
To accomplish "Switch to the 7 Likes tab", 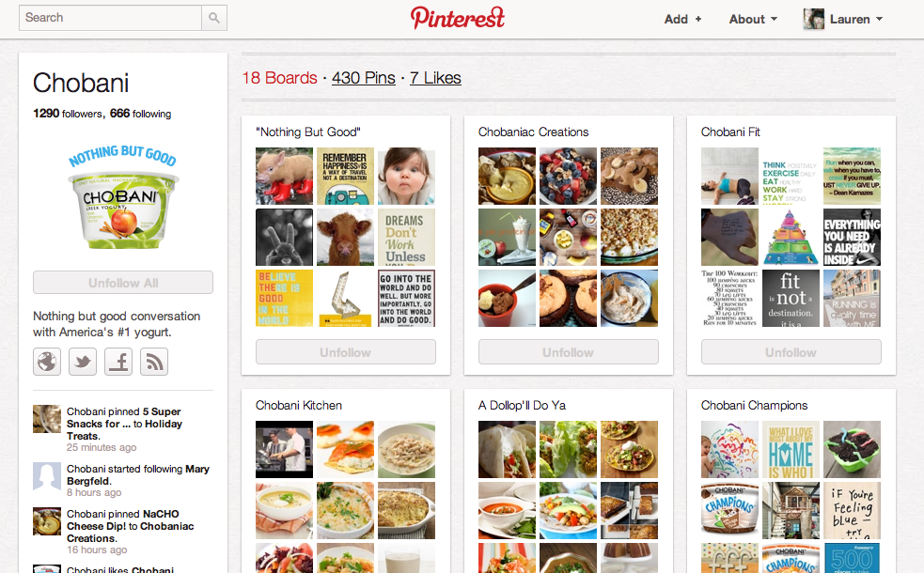I will point(435,78).
